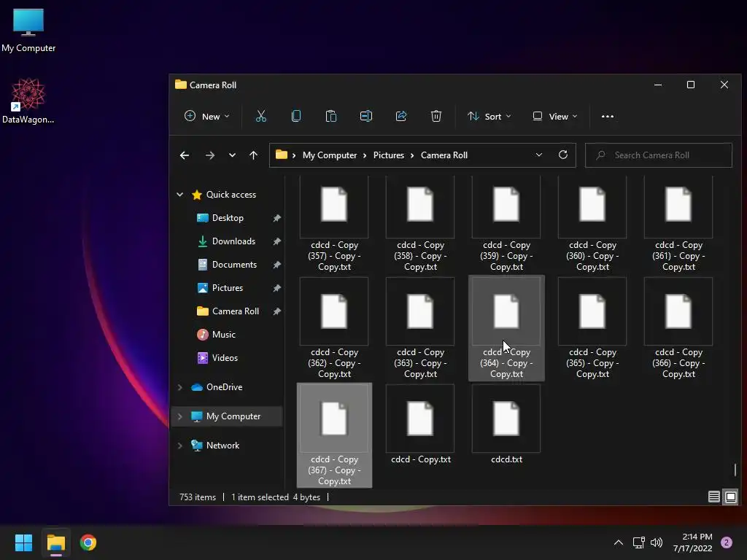The height and width of the screenshot is (560, 747).
Task: Switch to large thumbnails view icon
Action: [x=731, y=497]
